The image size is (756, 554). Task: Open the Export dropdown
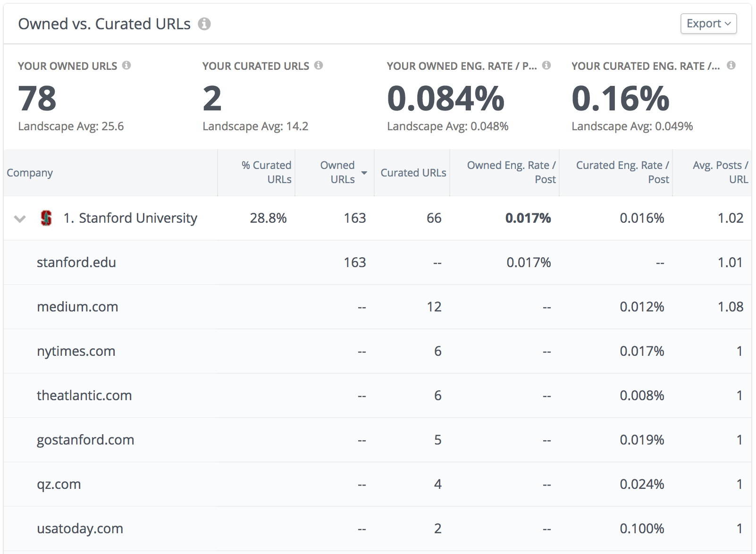point(708,24)
